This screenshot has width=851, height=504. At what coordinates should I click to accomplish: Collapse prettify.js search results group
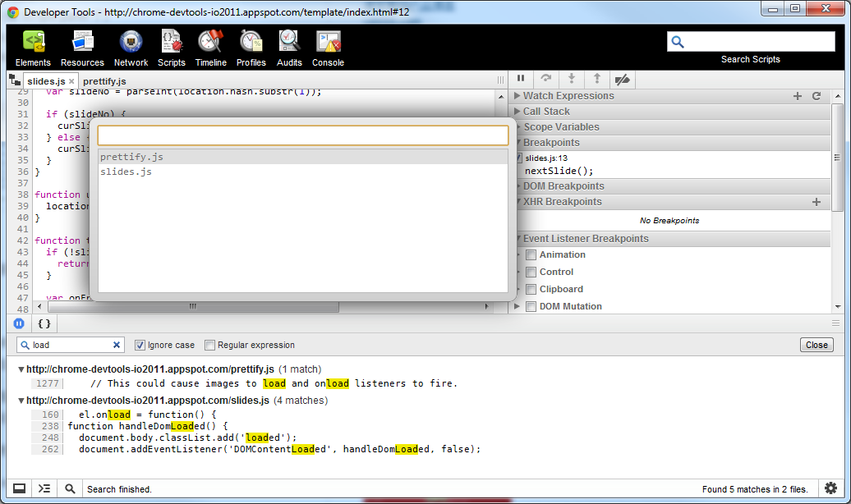click(21, 369)
